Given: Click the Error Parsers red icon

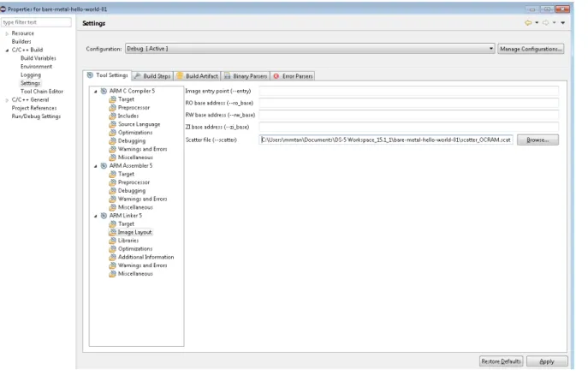Looking at the screenshot, I should 276,76.
